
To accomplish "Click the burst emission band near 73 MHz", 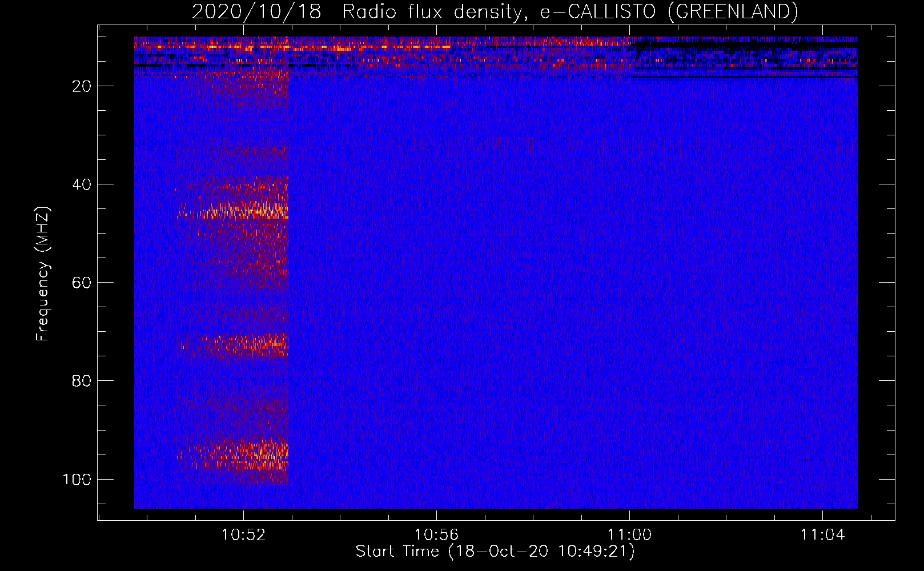I will click(235, 345).
